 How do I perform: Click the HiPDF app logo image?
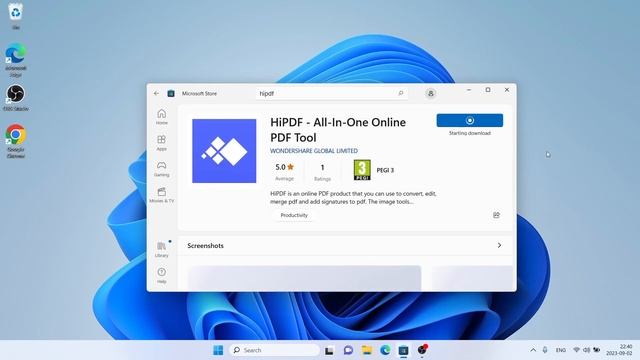click(224, 151)
